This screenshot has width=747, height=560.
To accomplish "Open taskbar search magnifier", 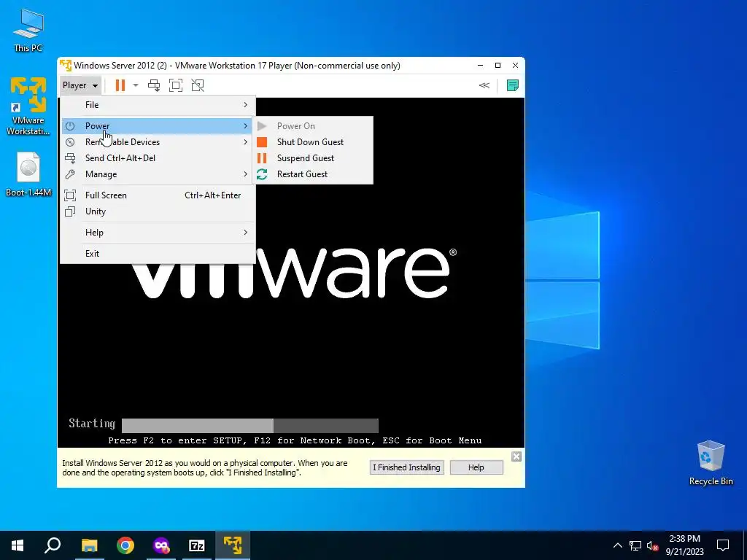I will (53, 545).
